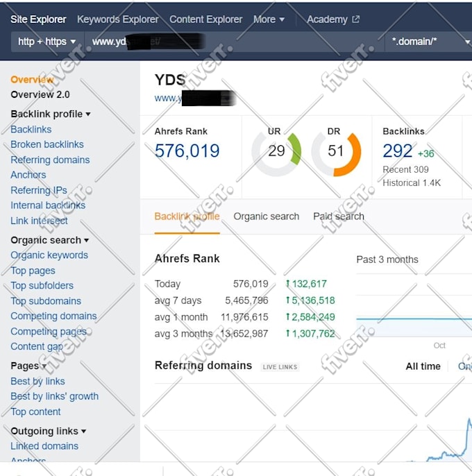Open Best by links' growth report
Viewport: 472px width, 476px height.
55,396
